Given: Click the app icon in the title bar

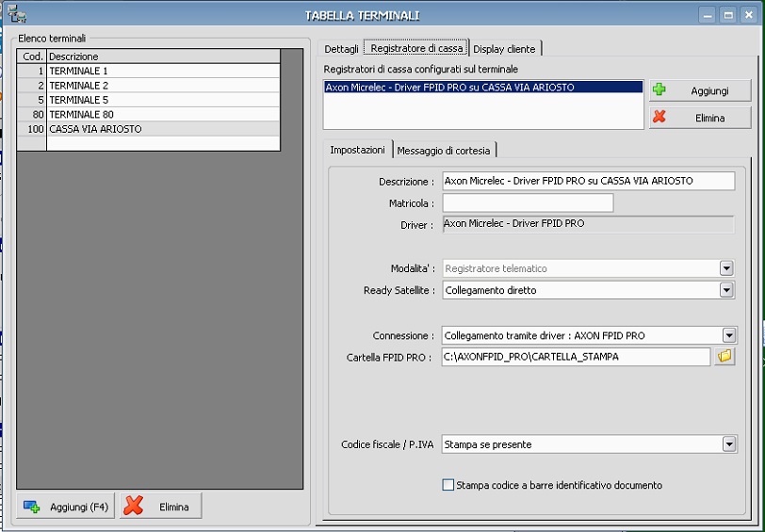Looking at the screenshot, I should (17, 14).
